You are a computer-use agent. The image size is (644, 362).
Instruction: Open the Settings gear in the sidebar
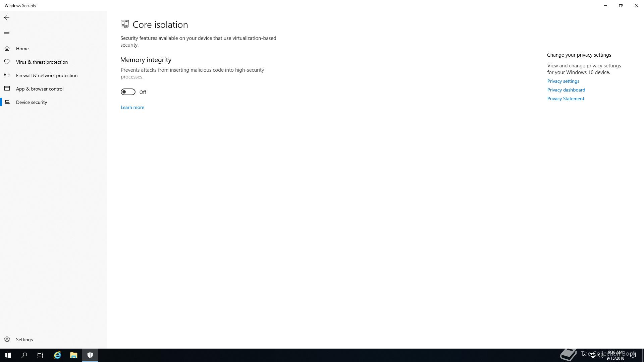pos(7,340)
